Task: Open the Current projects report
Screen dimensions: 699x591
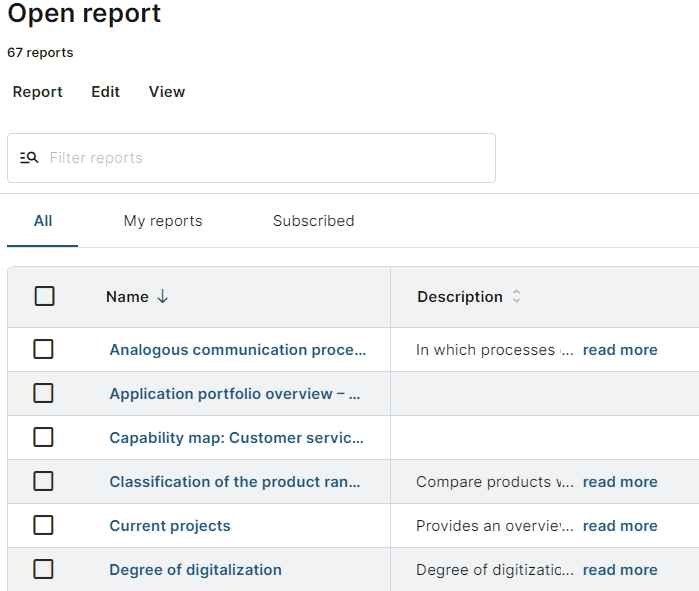Action: [170, 526]
